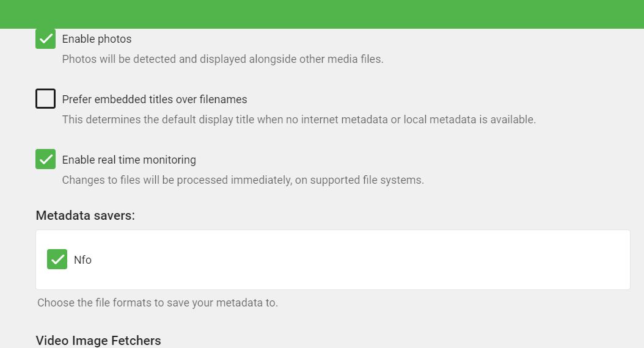Click empty space inside white metadata savers box
This screenshot has height=348, width=644.
pyautogui.click(x=367, y=260)
